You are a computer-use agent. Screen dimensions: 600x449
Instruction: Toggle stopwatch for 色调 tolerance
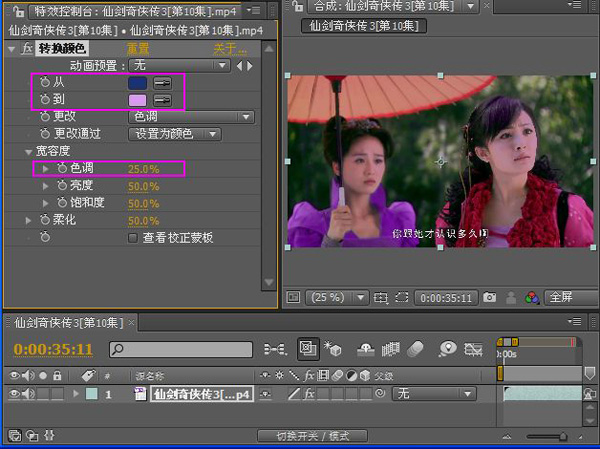pos(62,168)
